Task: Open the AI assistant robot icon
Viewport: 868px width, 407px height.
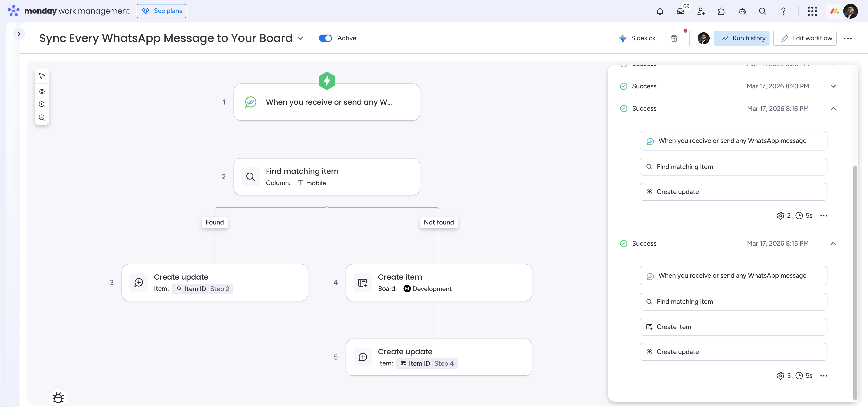Action: click(x=742, y=11)
